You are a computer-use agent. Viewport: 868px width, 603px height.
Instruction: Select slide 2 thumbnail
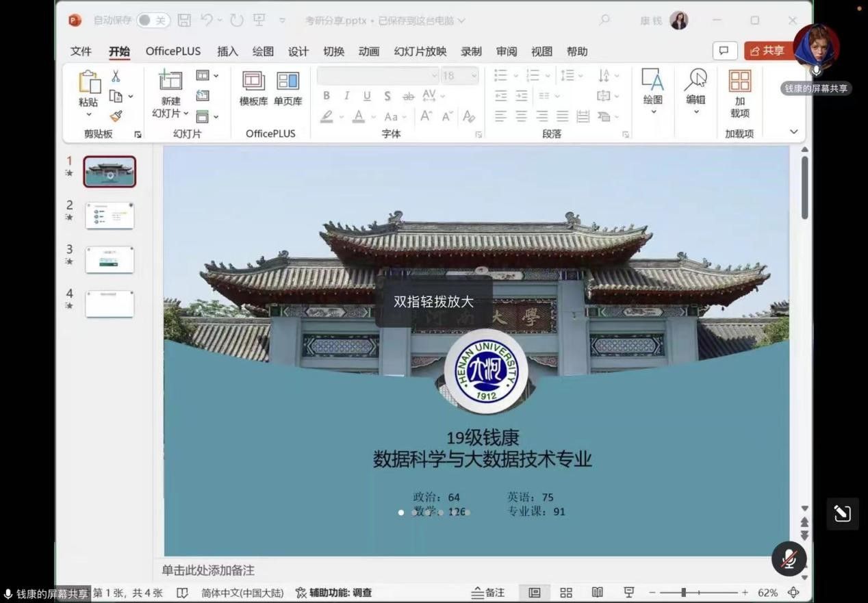[110, 216]
